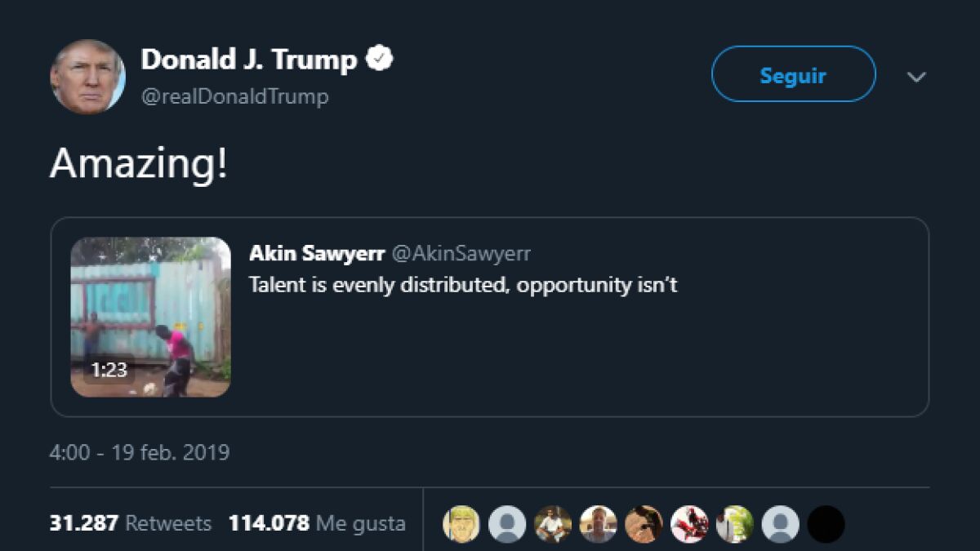Open the tweet author's profile picture
Image resolution: width=980 pixels, height=551 pixels.
[87, 77]
